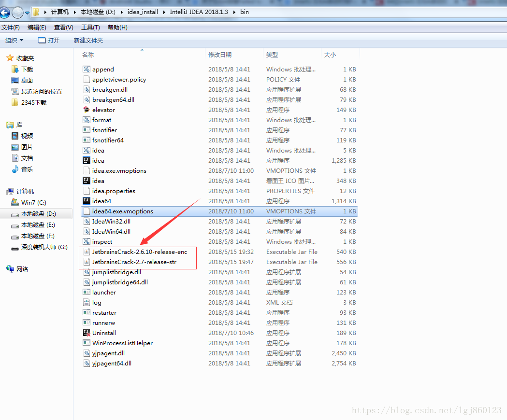Select 深度装机大师 (G:) drive in sidebar
507x420 pixels.
(44, 247)
